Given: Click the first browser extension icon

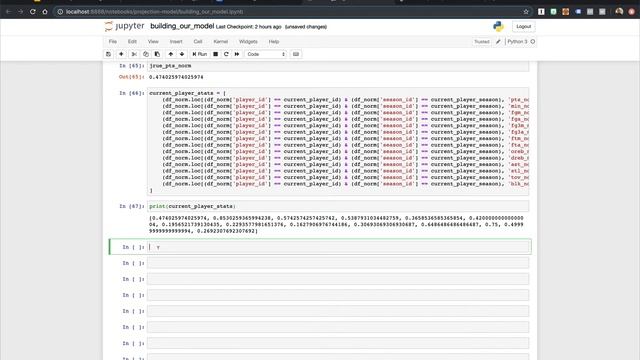Looking at the screenshot, I should point(541,11).
